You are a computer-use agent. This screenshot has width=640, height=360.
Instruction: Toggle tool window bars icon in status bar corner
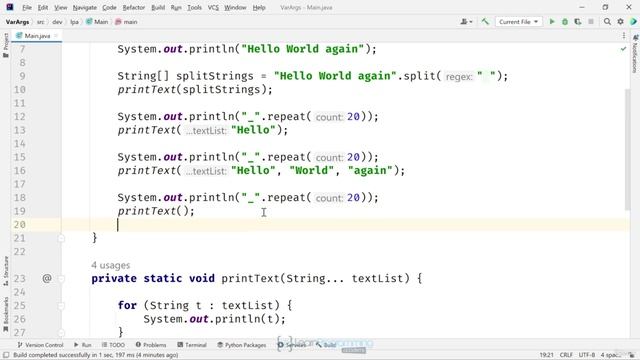coord(6,355)
